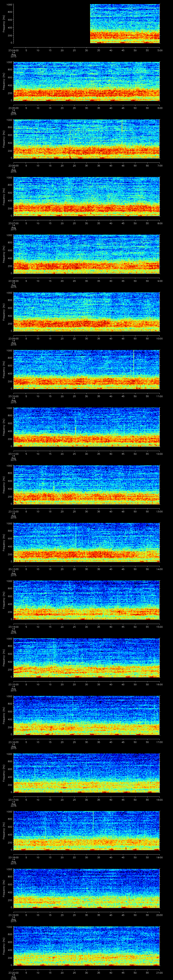Select the 8:00 end time label

point(160,223)
